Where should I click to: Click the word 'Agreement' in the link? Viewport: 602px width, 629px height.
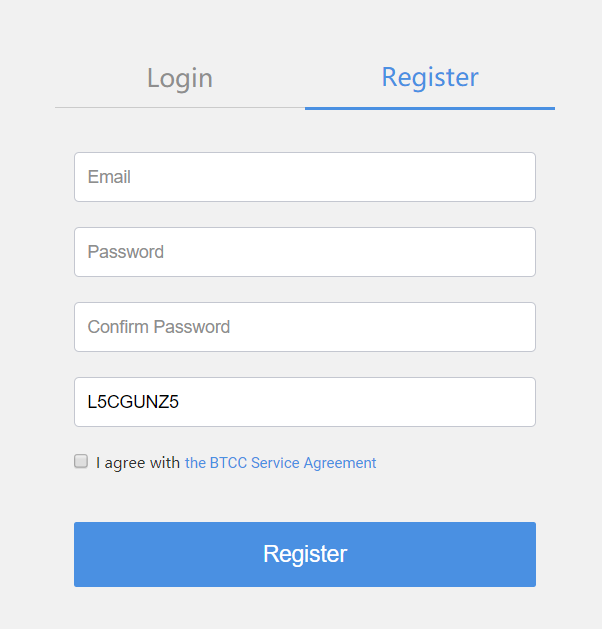point(340,463)
